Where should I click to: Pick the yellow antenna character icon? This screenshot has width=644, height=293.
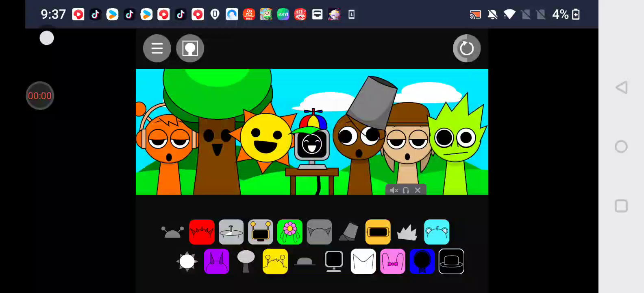(x=275, y=261)
